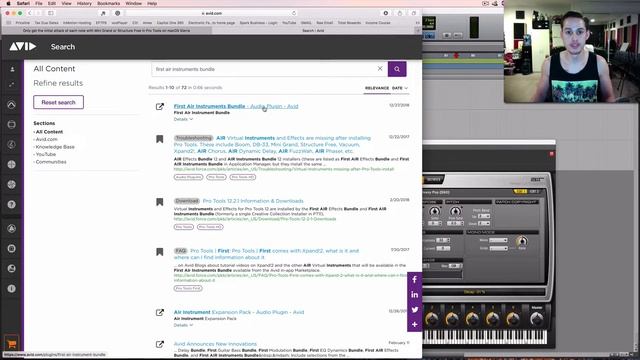Open the Safari menu
Viewport: 640px width, 360px height.
23,3
